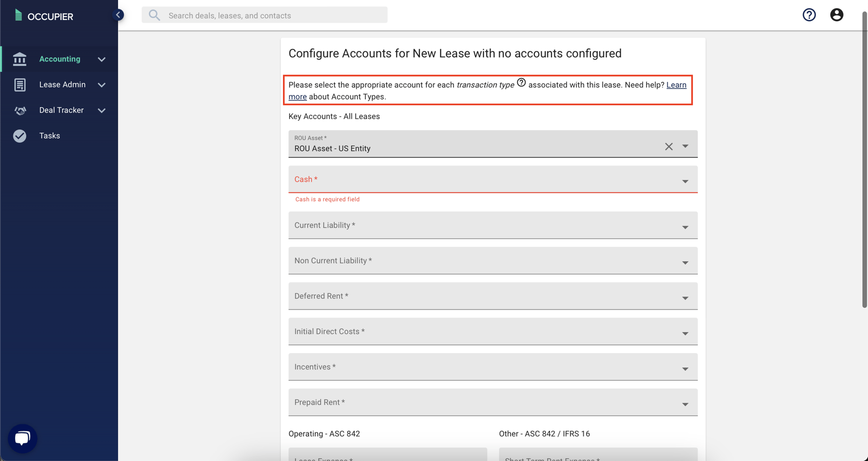This screenshot has height=461, width=868.
Task: Click the 'Key Accounts - All Leases' heading
Action: (x=334, y=116)
